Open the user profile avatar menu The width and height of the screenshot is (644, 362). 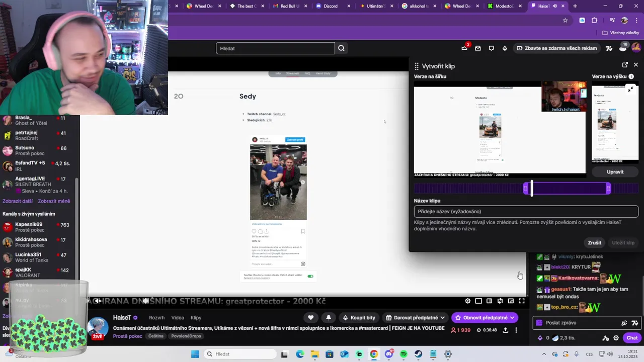tap(636, 48)
